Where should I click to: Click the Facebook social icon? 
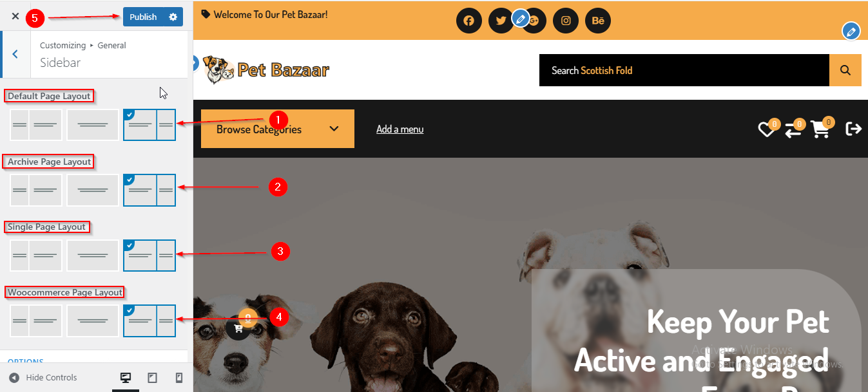coord(469,21)
